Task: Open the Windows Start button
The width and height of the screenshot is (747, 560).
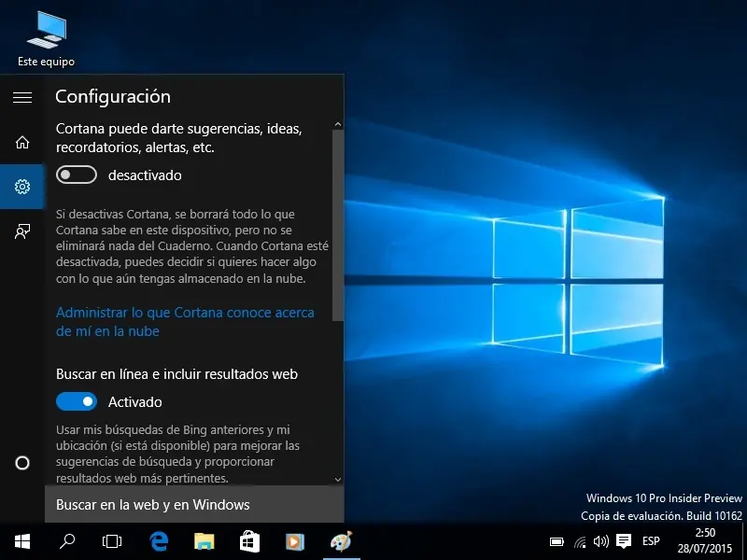Action: point(22,541)
